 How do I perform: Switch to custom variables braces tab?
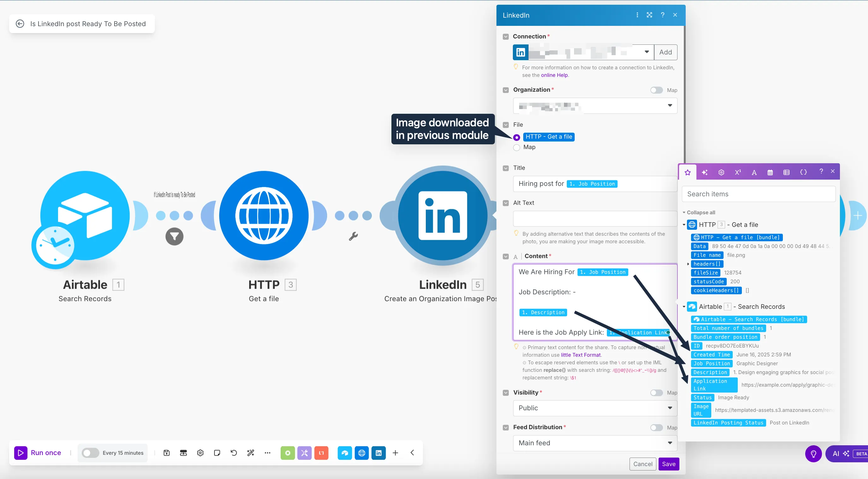tap(803, 172)
